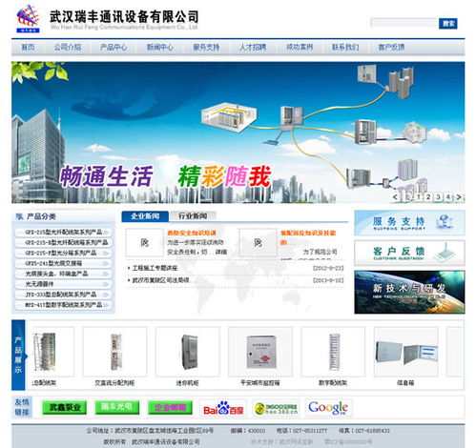Open the 消防安全知识培训 news headline
Screen dimensions: 476x448
pyautogui.click(x=192, y=233)
